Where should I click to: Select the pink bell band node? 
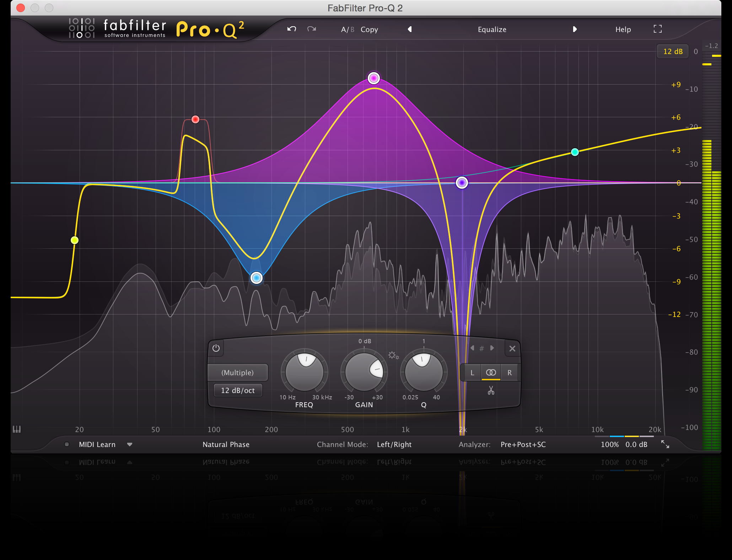[x=373, y=78]
